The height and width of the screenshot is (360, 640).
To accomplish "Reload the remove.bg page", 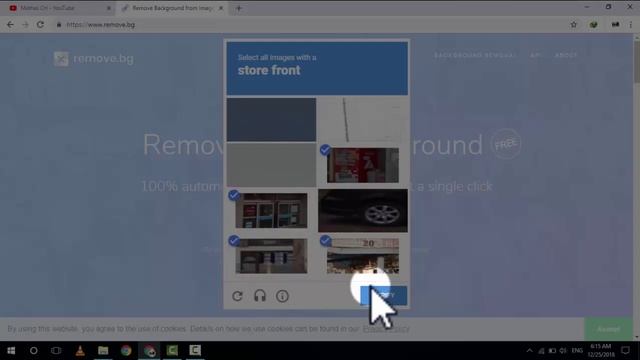I will click(x=40, y=25).
